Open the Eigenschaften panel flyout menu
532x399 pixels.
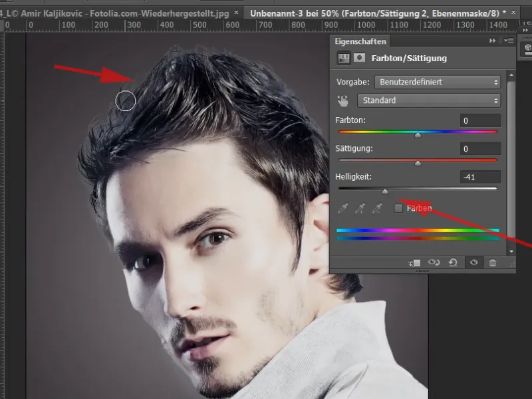coord(509,41)
